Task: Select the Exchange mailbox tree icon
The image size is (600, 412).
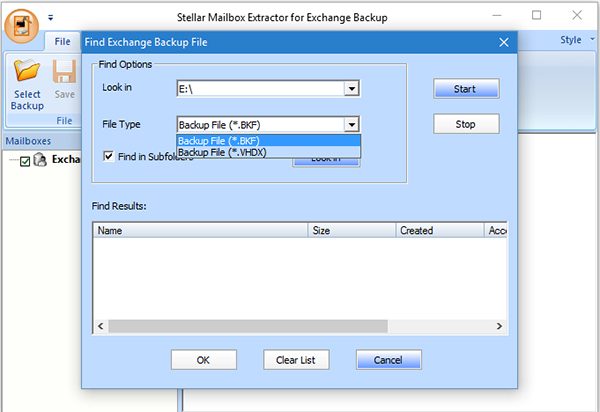Action: pos(40,160)
